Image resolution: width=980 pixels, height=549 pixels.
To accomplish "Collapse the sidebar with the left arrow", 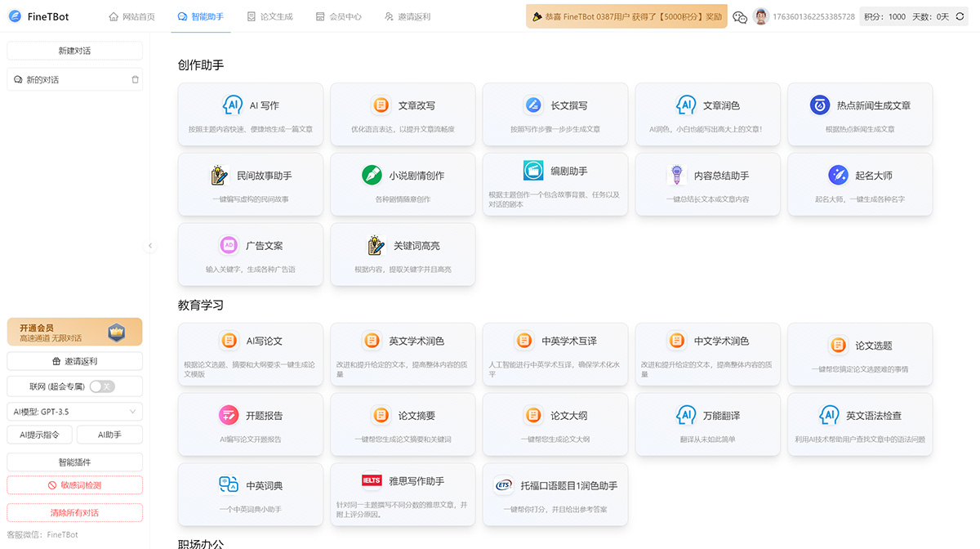I will [150, 245].
